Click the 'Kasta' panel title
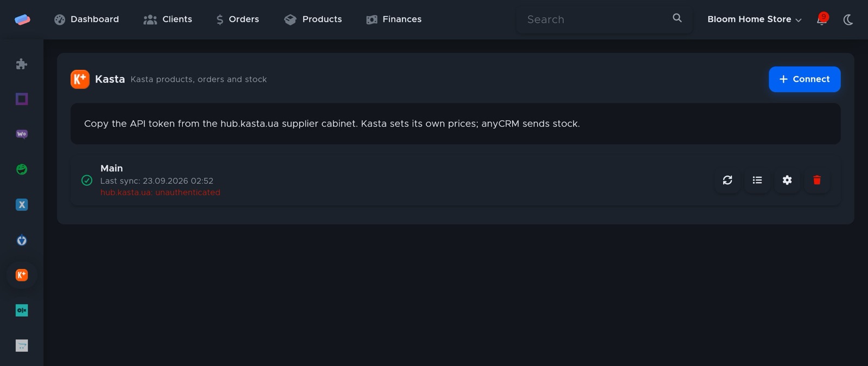 [110, 79]
